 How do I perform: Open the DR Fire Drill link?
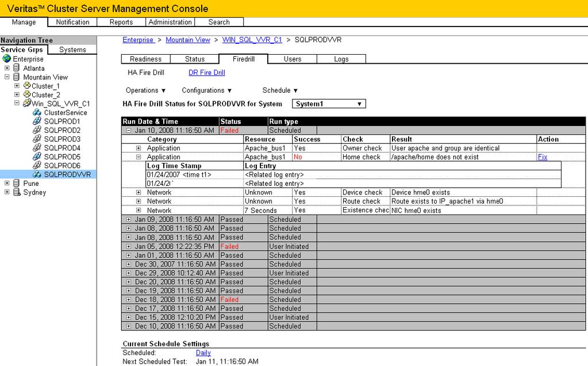[206, 73]
